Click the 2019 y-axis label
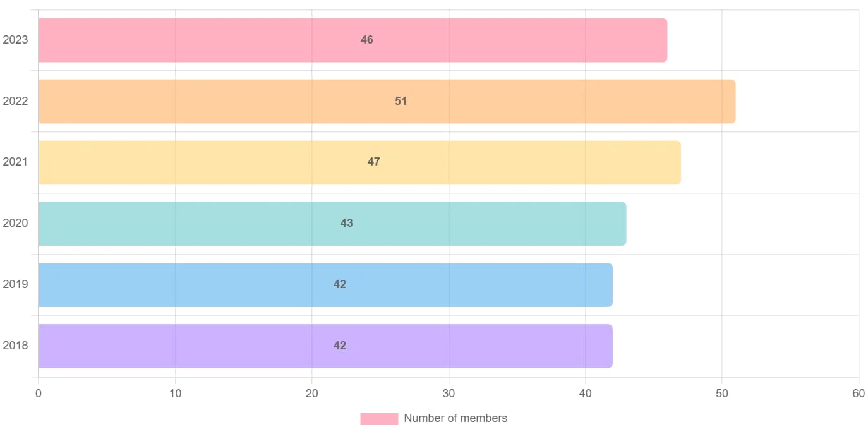 [x=15, y=284]
